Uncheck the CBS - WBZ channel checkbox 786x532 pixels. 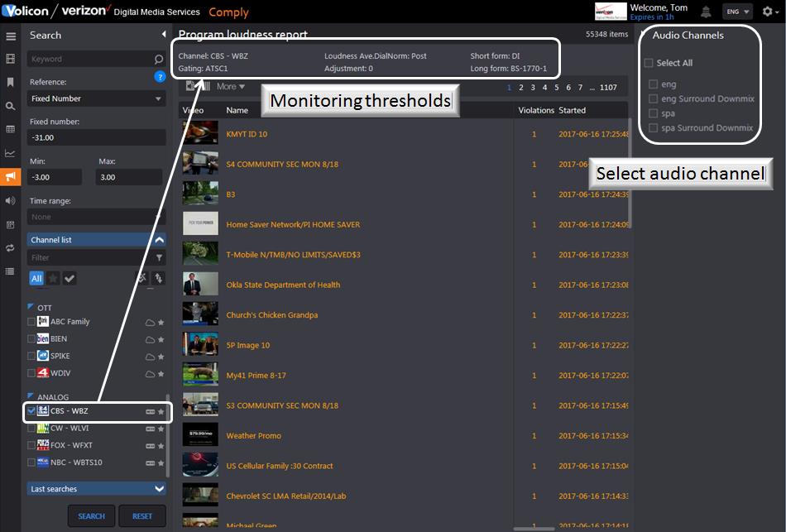point(31,410)
